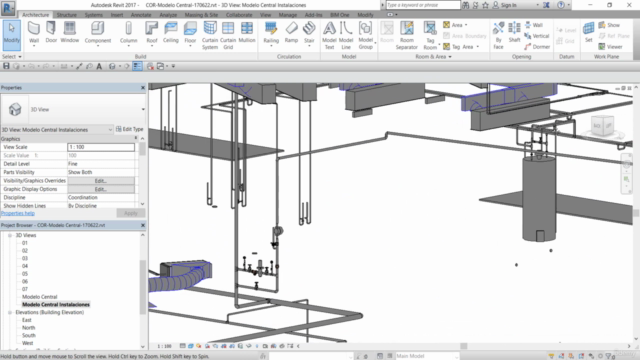The height and width of the screenshot is (360, 640).
Task: Expand the Room & Area panel dropdown
Action: pyautogui.click(x=433, y=57)
